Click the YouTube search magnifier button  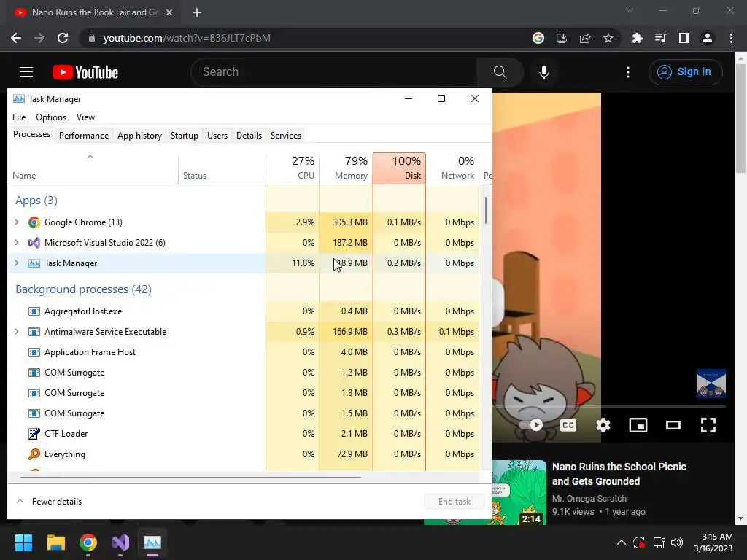click(500, 72)
